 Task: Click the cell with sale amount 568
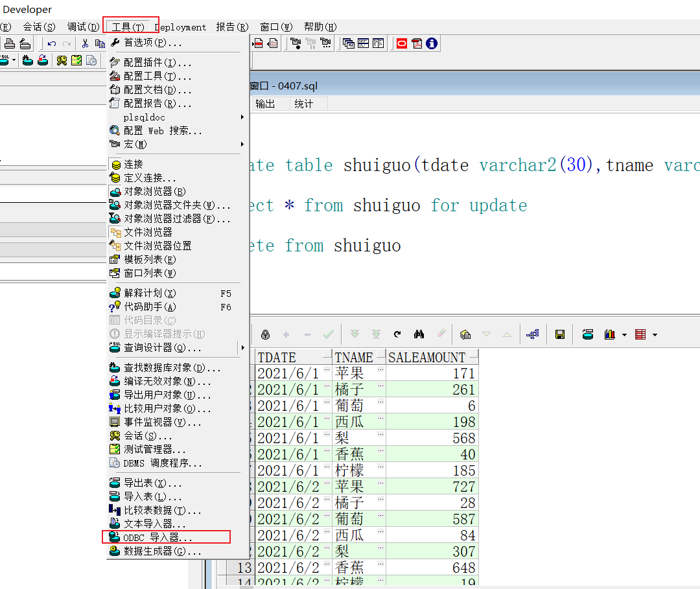click(432, 438)
